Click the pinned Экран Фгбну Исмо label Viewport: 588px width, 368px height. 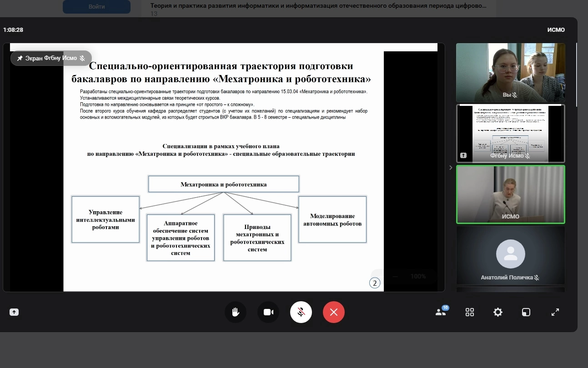(51, 58)
